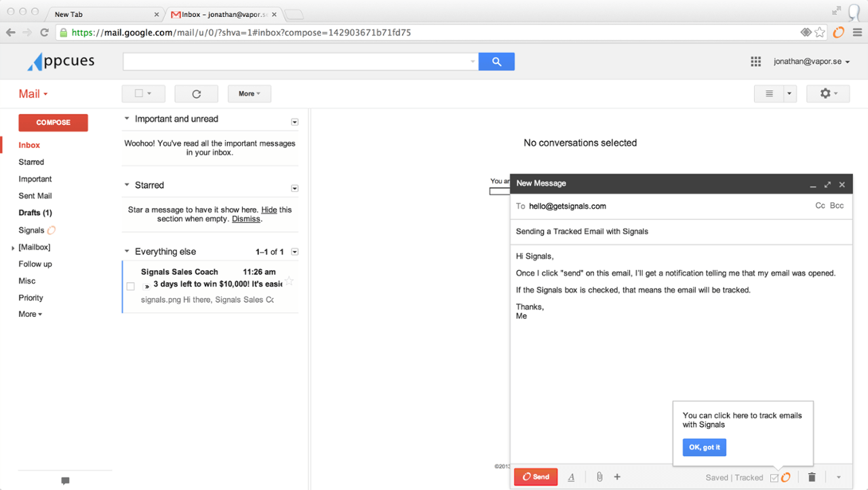Open the More actions dropdown in toolbar
Image resolution: width=868 pixels, height=490 pixels.
249,94
